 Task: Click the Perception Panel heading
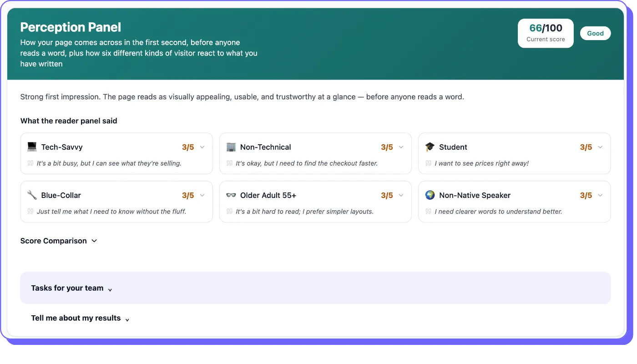71,27
